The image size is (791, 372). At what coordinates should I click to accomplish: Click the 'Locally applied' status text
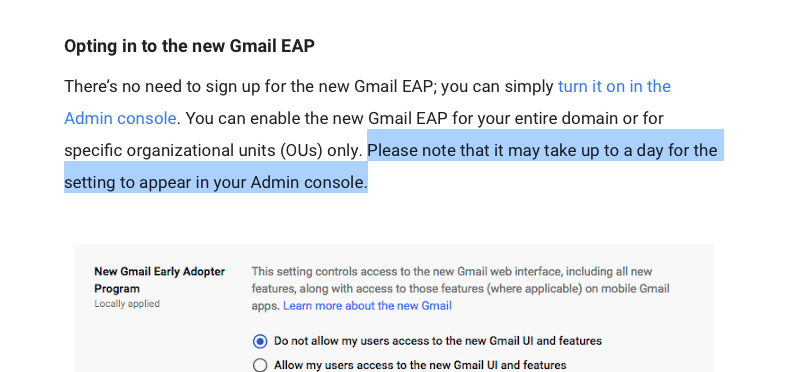[127, 304]
